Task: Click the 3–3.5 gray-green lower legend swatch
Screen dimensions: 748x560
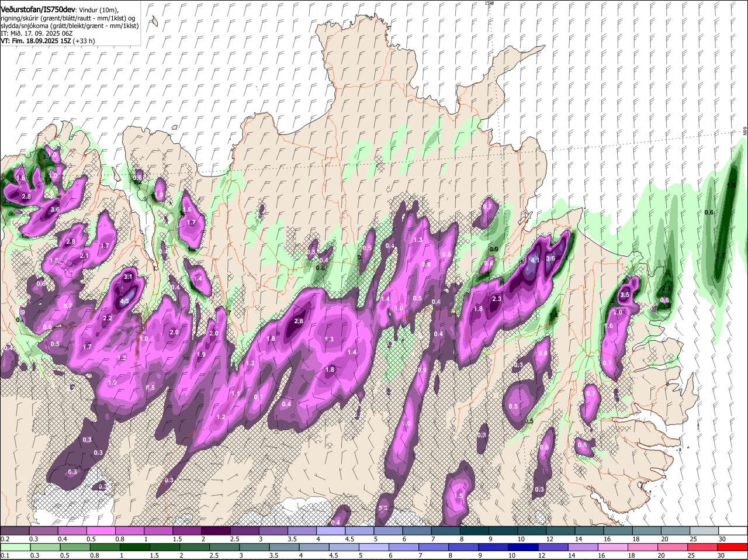Action: pyautogui.click(x=255, y=547)
